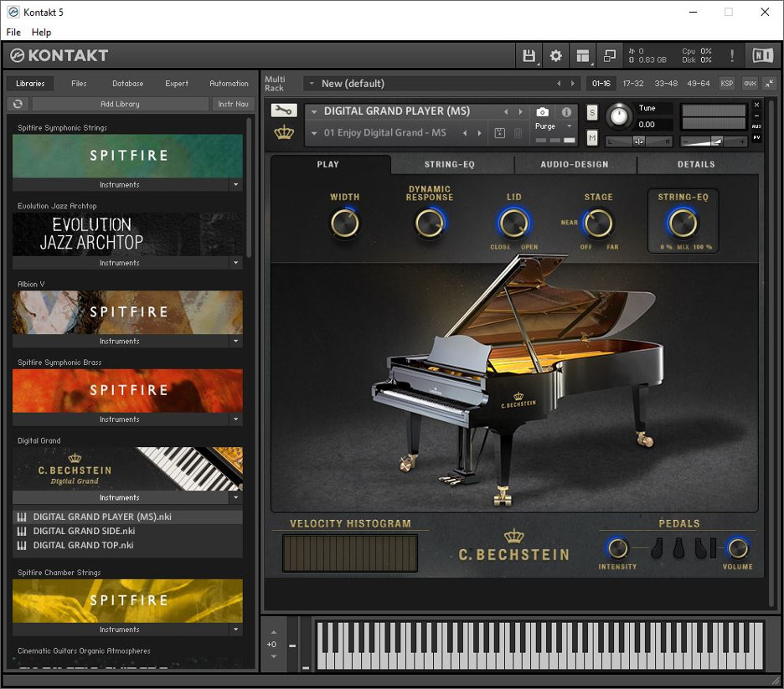Click the Add Library button

[120, 104]
